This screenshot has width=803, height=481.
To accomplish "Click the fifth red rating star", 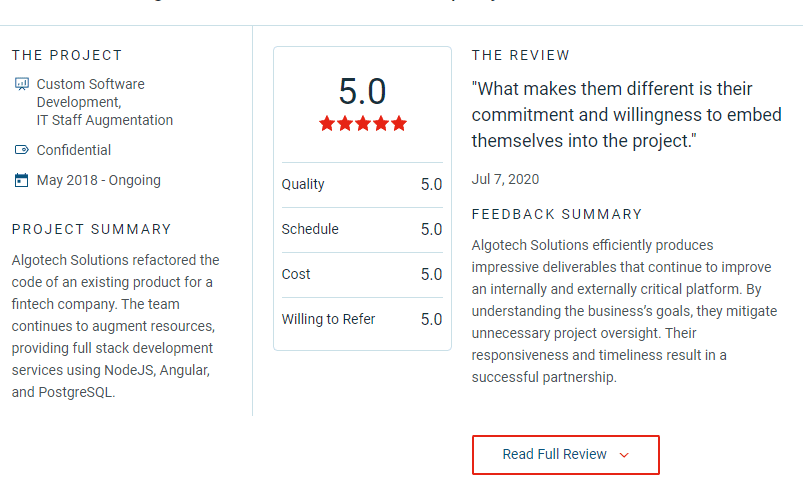I will point(399,123).
